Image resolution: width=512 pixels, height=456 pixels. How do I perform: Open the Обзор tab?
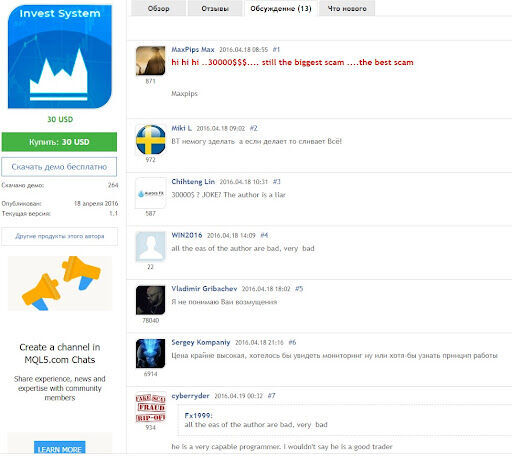158,8
